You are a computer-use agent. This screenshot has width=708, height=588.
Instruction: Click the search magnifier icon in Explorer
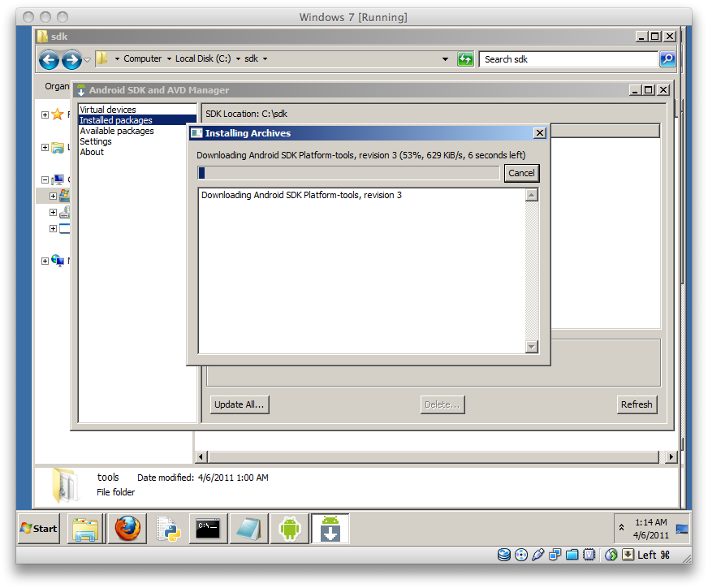(667, 58)
